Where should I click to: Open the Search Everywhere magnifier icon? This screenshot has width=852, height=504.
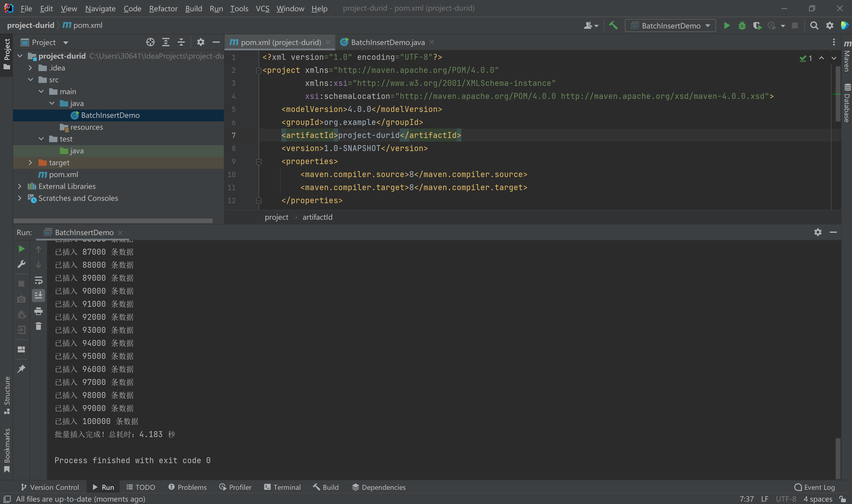[814, 26]
